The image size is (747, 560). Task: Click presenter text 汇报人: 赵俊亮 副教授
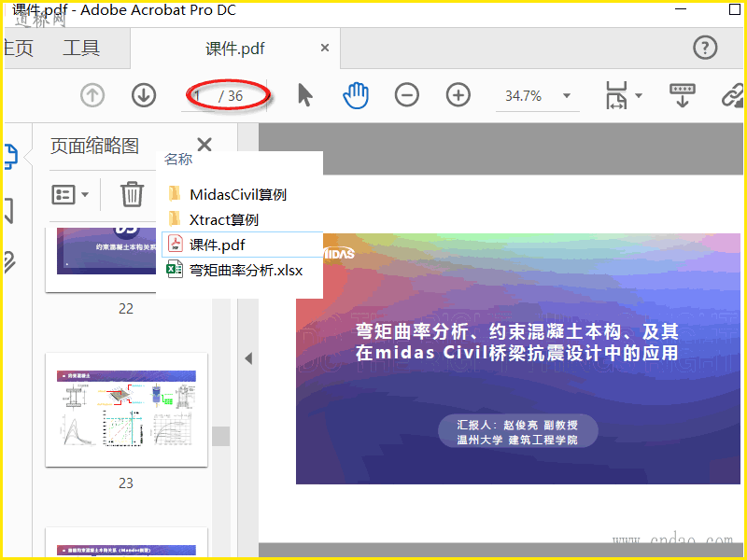517,425
